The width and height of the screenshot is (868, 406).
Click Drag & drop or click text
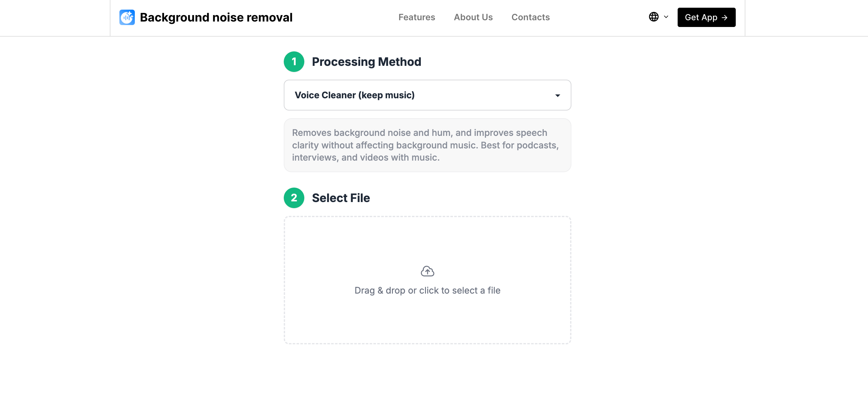click(428, 290)
